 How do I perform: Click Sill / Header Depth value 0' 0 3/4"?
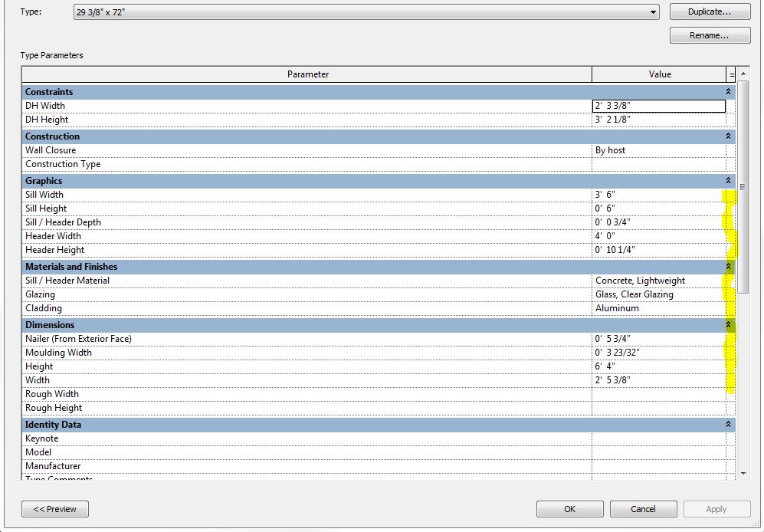(659, 222)
